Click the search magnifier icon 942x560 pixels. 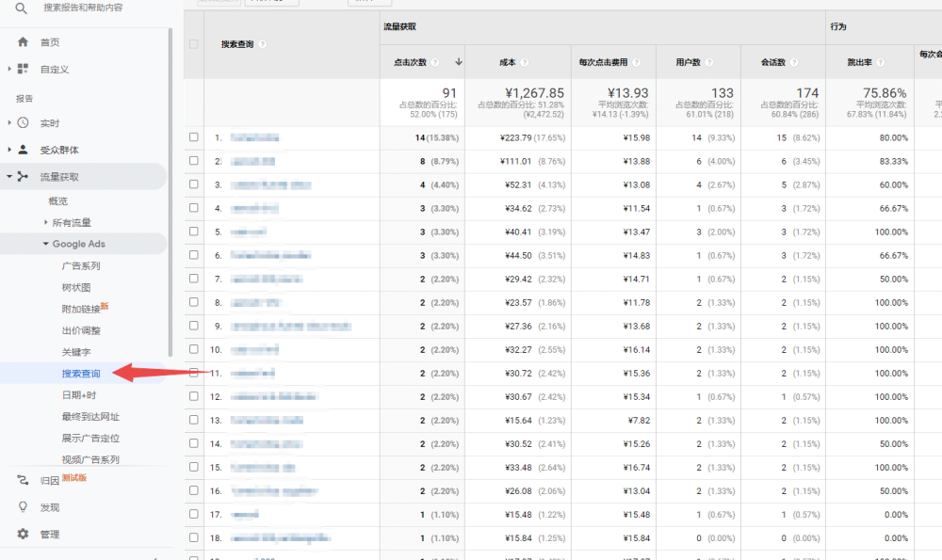click(21, 8)
